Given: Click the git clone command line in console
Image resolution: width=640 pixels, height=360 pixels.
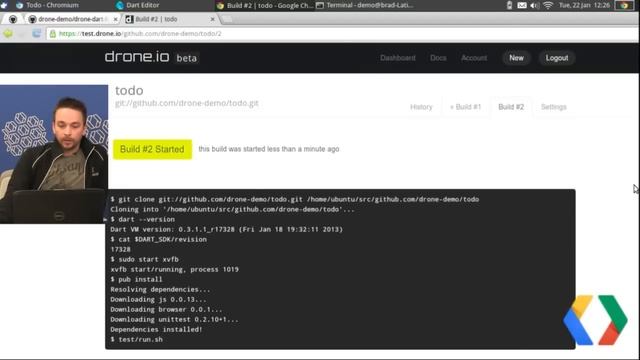Looking at the screenshot, I should click(x=294, y=199).
